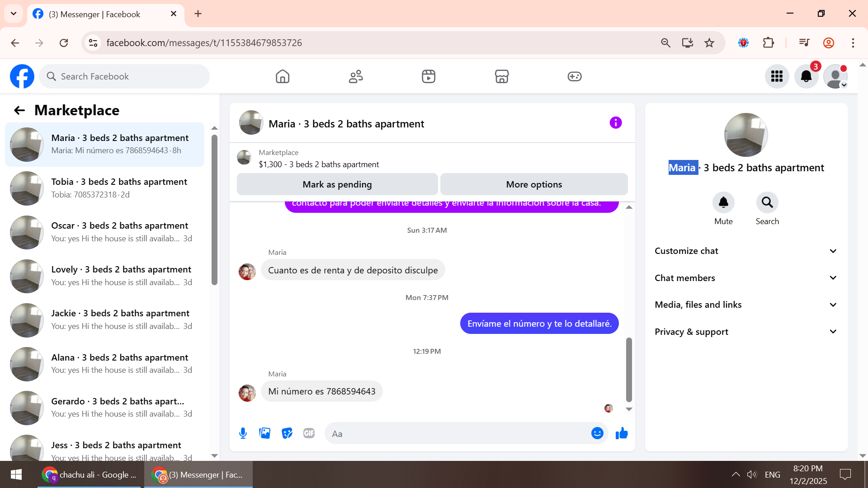Click the Mark as pending button
The image size is (868, 488).
pos(337,184)
